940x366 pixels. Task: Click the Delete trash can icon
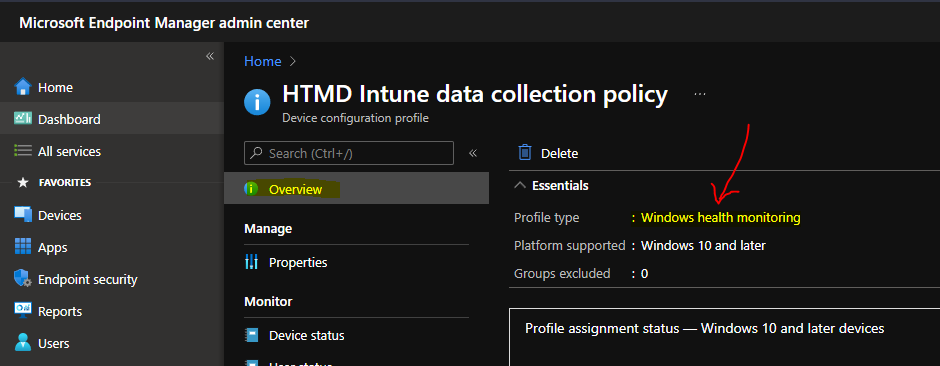coord(525,152)
